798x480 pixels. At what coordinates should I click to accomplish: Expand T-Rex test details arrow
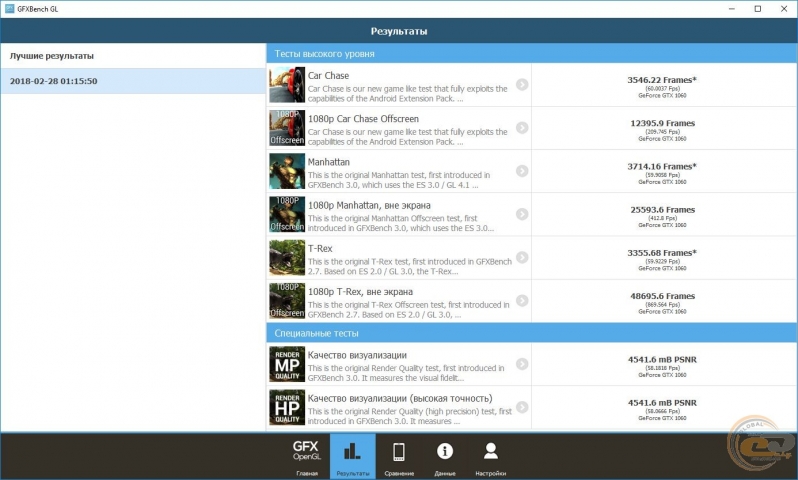coord(522,258)
